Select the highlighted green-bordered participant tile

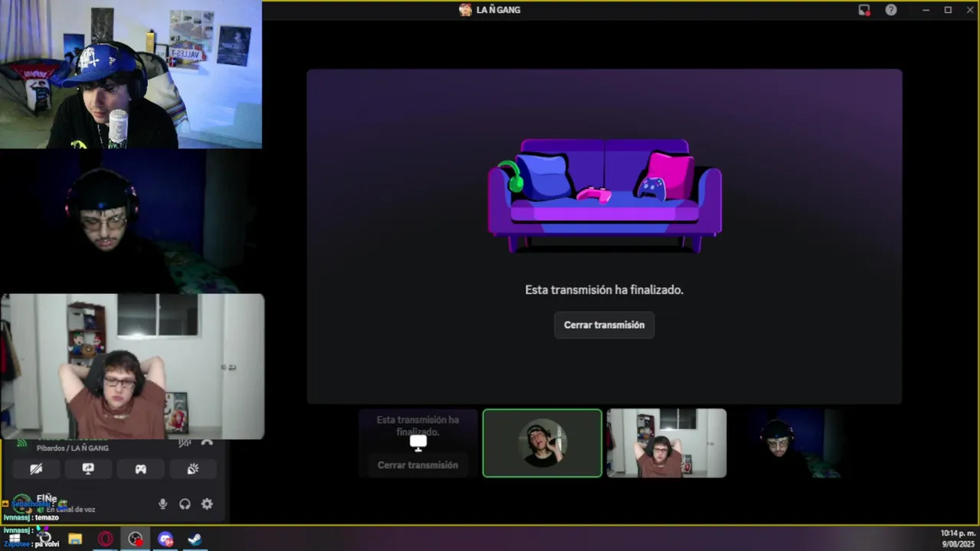pyautogui.click(x=542, y=443)
